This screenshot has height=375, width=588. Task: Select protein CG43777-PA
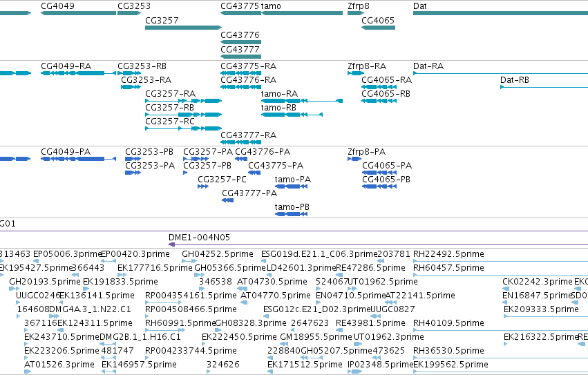(x=227, y=200)
